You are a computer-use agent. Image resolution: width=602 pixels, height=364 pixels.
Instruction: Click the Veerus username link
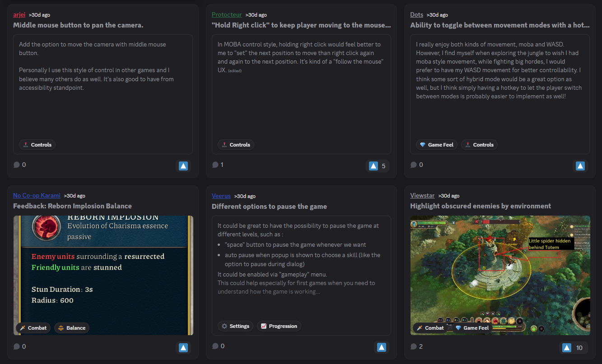221,196
